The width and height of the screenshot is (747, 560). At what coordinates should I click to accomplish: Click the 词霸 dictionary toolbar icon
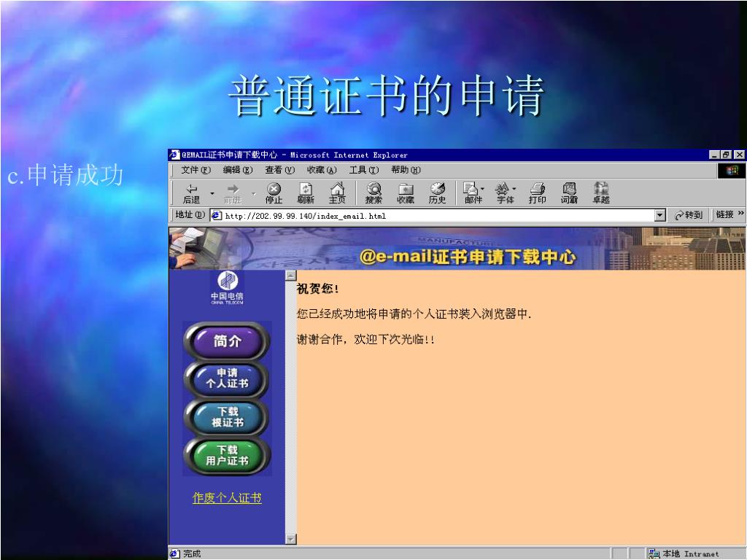click(x=569, y=193)
